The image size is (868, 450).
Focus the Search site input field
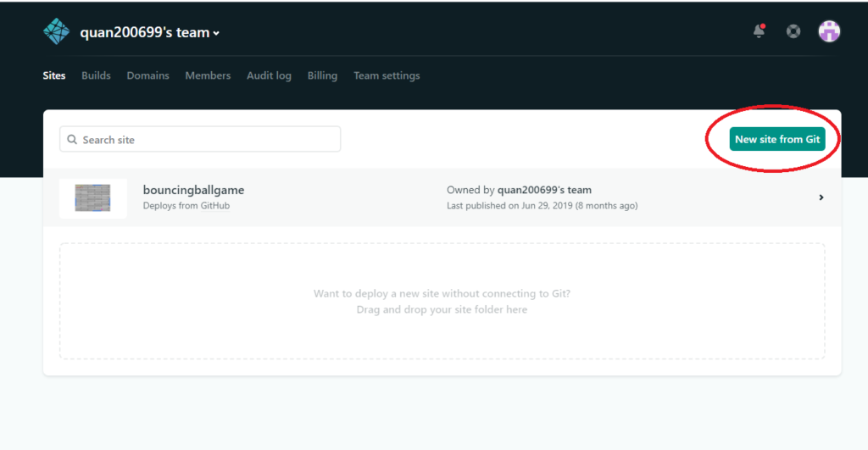tap(208, 140)
